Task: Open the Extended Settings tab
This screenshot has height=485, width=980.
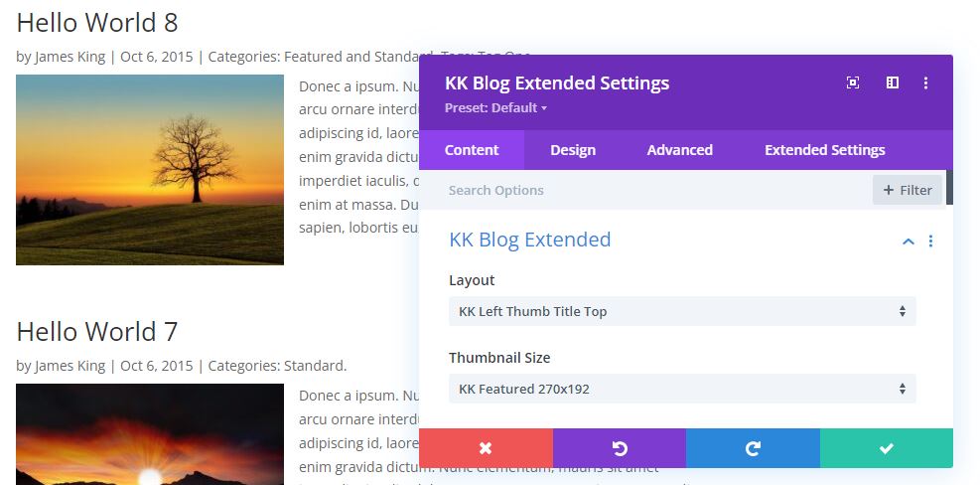Action: [x=824, y=150]
